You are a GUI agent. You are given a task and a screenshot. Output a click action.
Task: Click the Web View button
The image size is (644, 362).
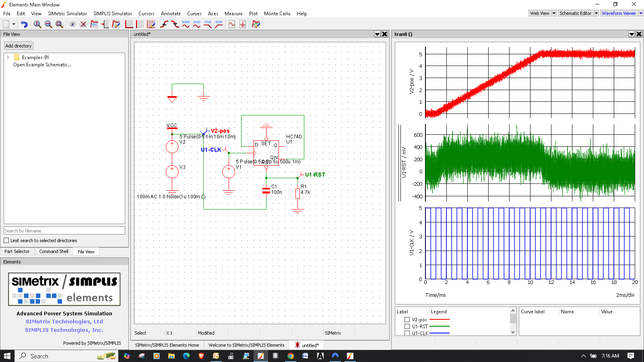pos(540,13)
